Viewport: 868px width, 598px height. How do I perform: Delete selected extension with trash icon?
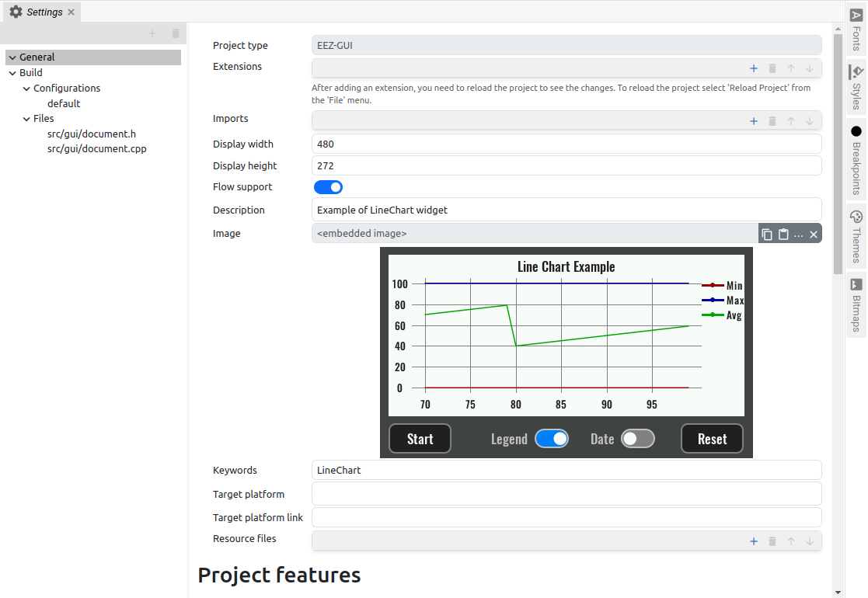pos(772,68)
